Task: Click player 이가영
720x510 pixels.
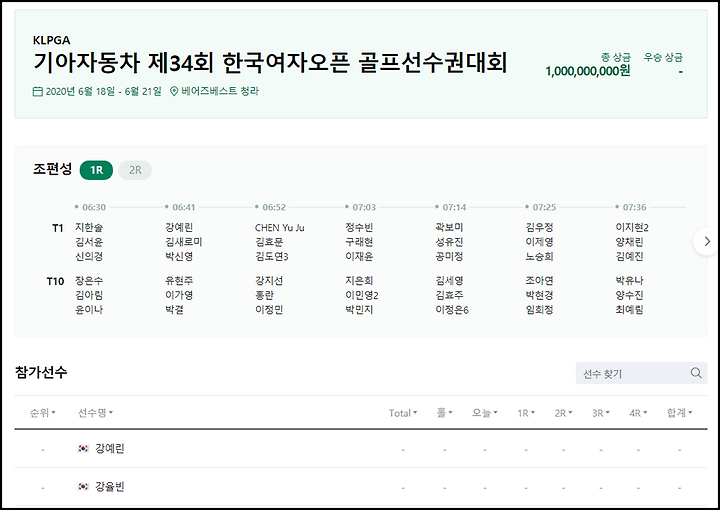Action: pos(179,295)
